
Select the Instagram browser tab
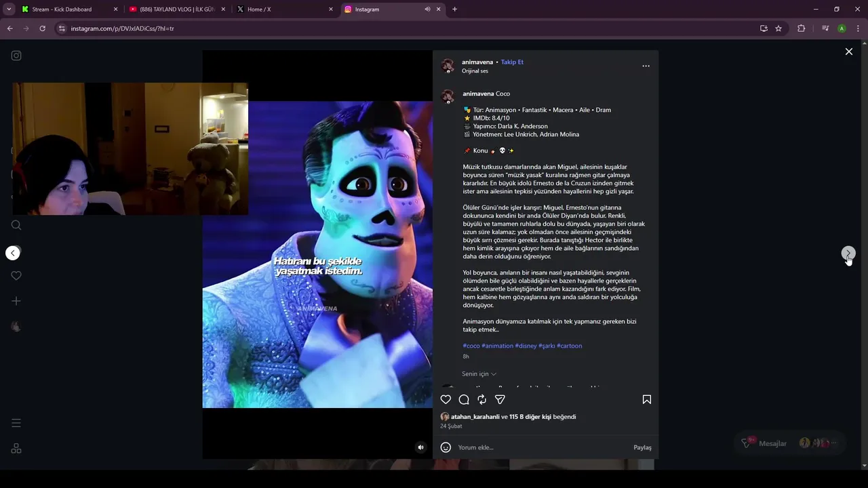392,9
